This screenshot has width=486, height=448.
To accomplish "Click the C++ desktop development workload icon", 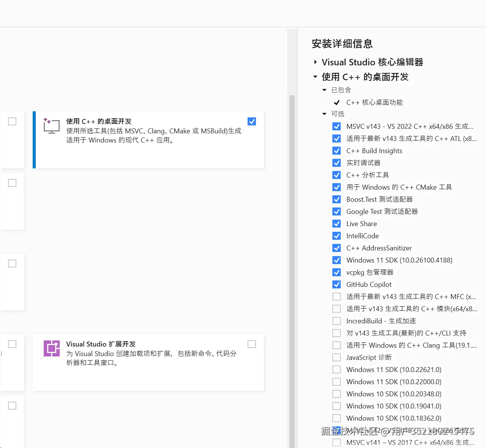I will coord(51,125).
